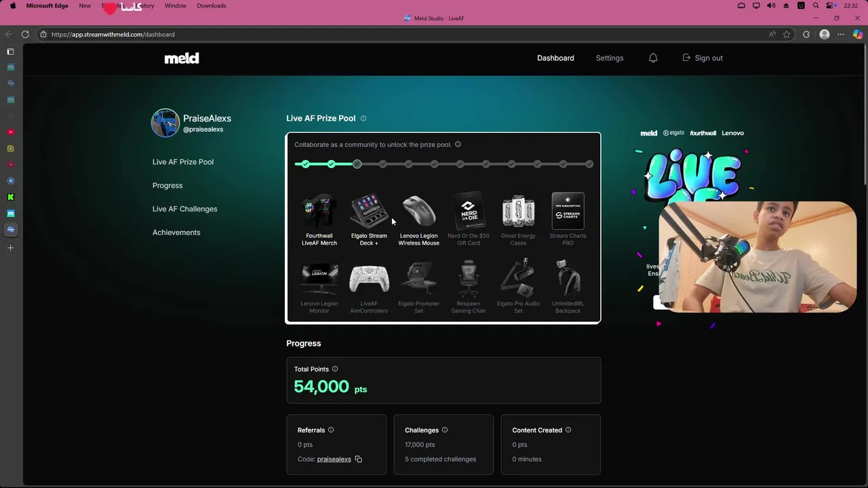Click the grey-checked third milestone on the prize tracker

357,164
